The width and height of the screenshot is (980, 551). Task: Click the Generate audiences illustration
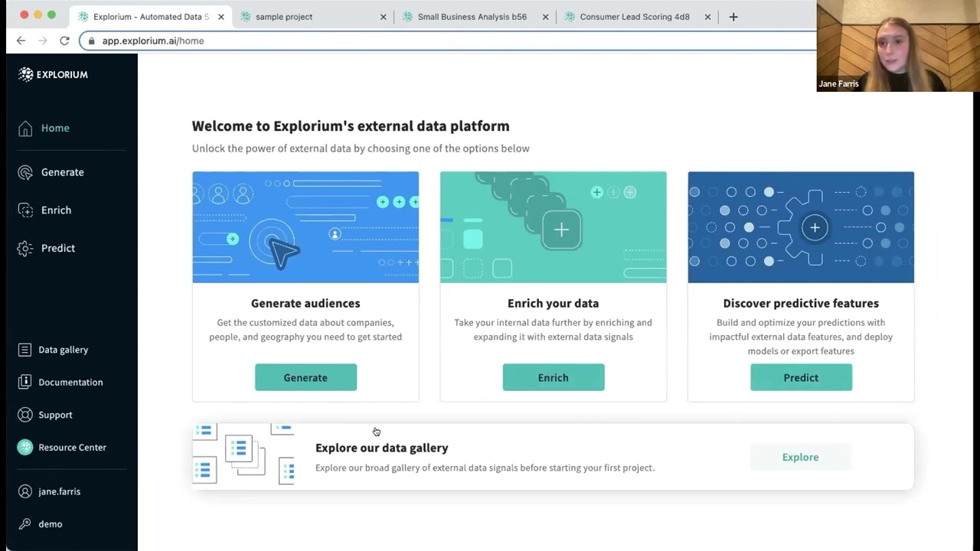tap(305, 227)
